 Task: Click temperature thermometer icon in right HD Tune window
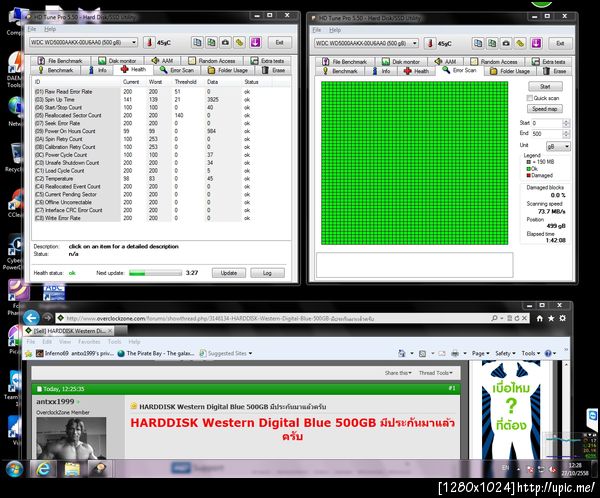click(430, 43)
